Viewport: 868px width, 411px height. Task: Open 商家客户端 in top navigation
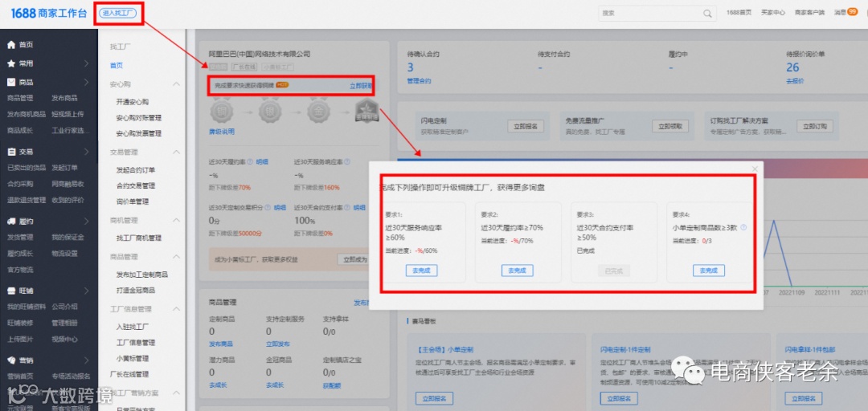point(810,12)
